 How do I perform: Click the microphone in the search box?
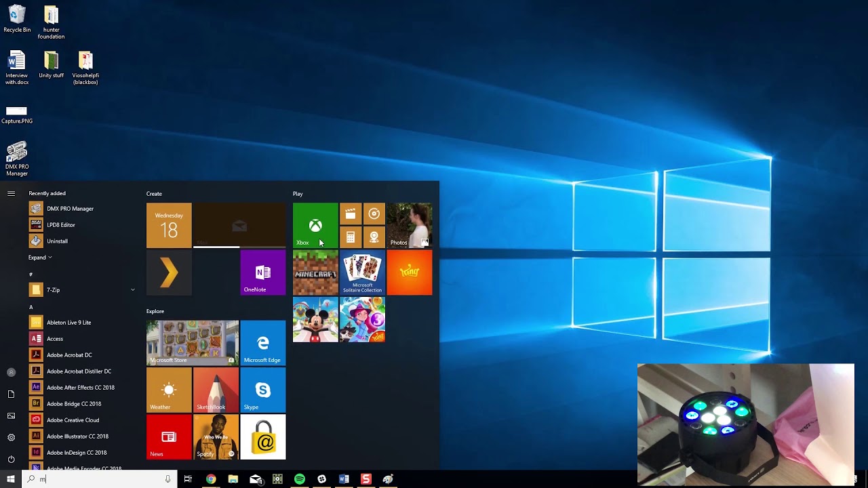[x=167, y=479]
